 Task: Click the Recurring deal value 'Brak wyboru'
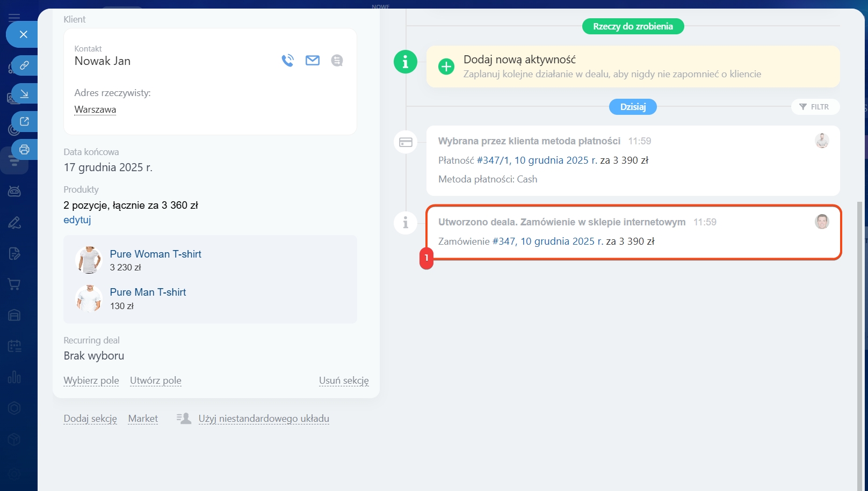click(94, 356)
